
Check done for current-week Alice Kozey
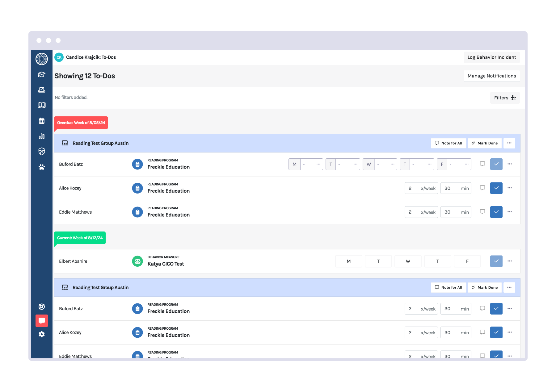496,332
